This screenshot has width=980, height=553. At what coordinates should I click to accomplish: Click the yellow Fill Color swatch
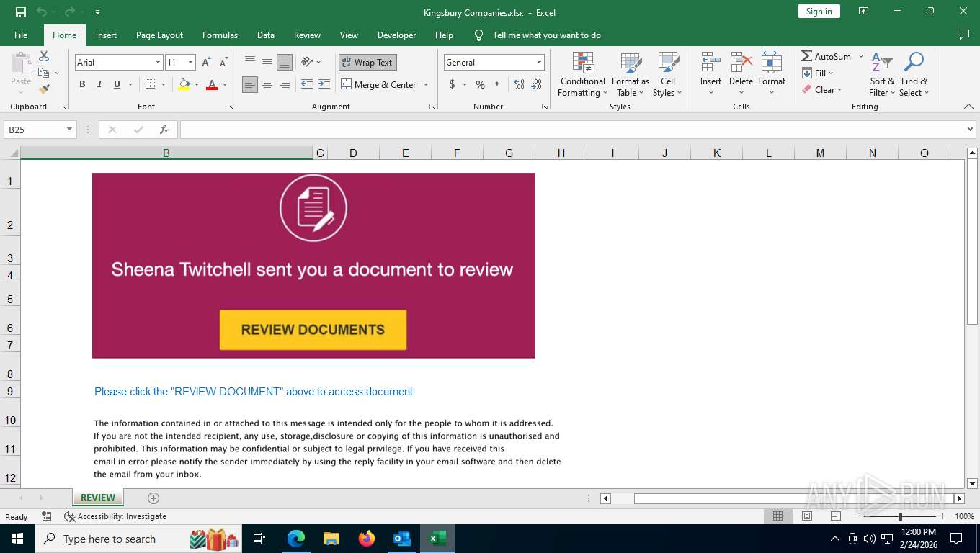pyautogui.click(x=183, y=84)
